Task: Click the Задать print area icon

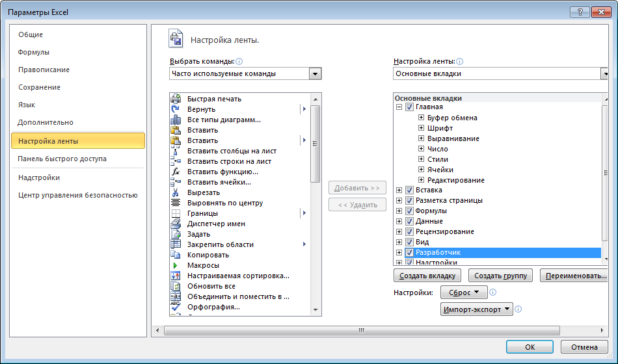Action: (x=176, y=234)
